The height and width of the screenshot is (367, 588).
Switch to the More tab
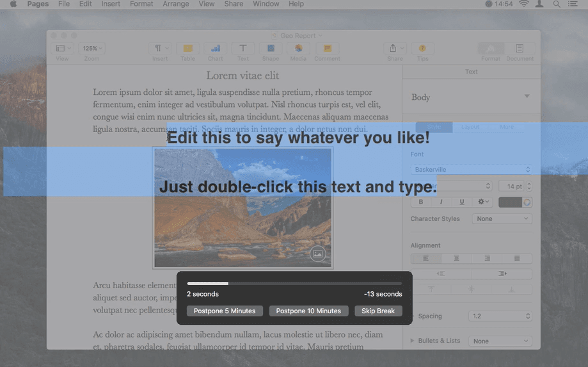tap(507, 127)
